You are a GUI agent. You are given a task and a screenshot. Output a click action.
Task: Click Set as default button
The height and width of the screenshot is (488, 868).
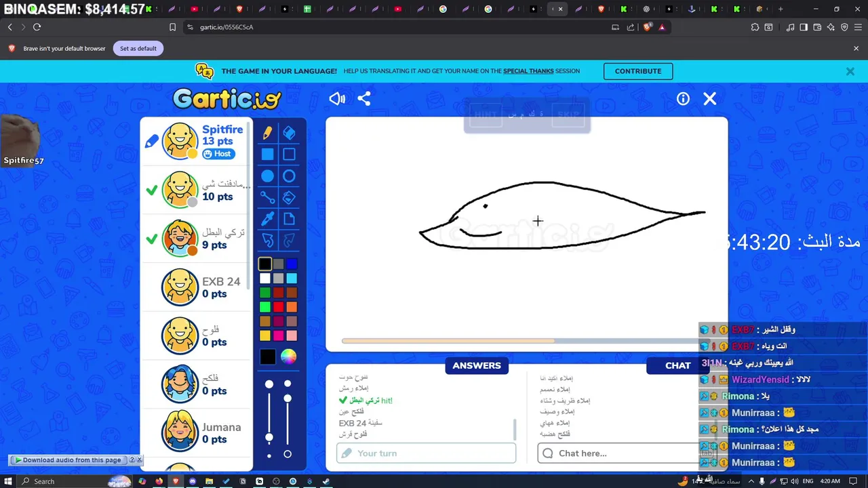[x=138, y=48]
